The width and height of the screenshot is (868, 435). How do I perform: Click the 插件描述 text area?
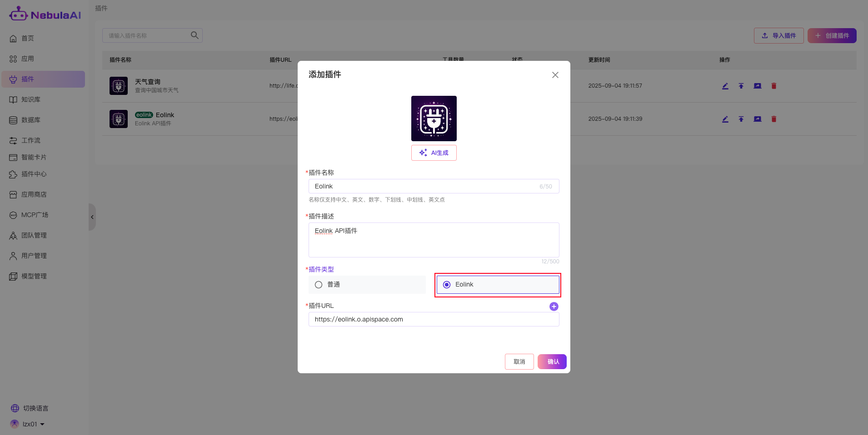pyautogui.click(x=434, y=240)
